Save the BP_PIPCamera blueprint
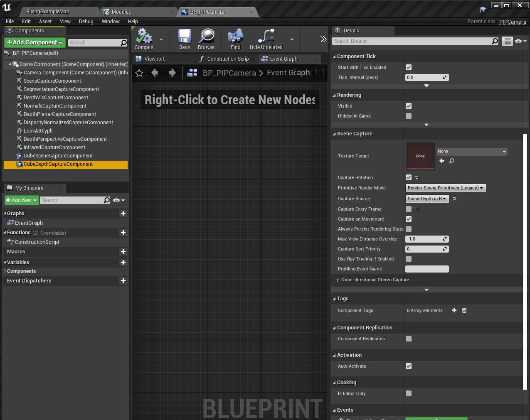530x420 pixels. (185, 39)
